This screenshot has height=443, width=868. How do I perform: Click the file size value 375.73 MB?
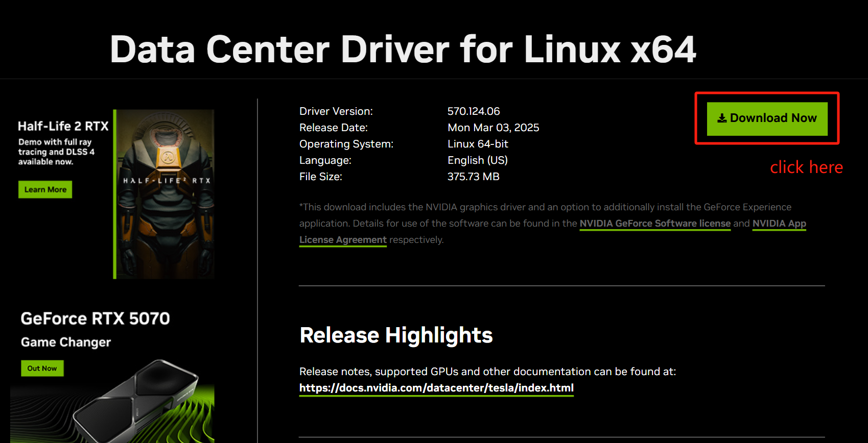(473, 177)
